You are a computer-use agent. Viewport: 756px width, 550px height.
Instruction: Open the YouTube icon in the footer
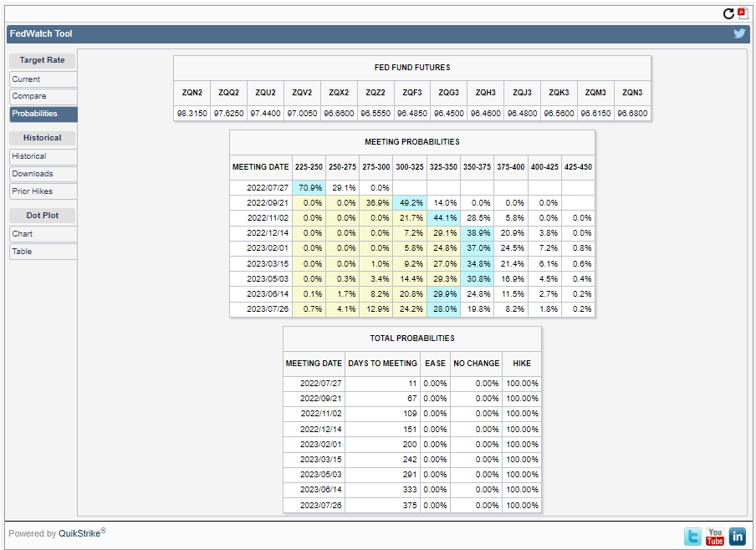click(x=715, y=537)
